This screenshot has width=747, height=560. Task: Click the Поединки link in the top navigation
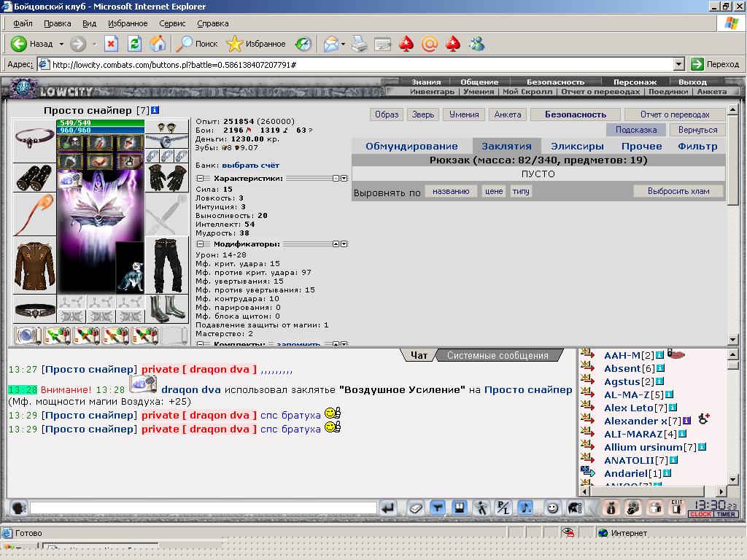668,91
